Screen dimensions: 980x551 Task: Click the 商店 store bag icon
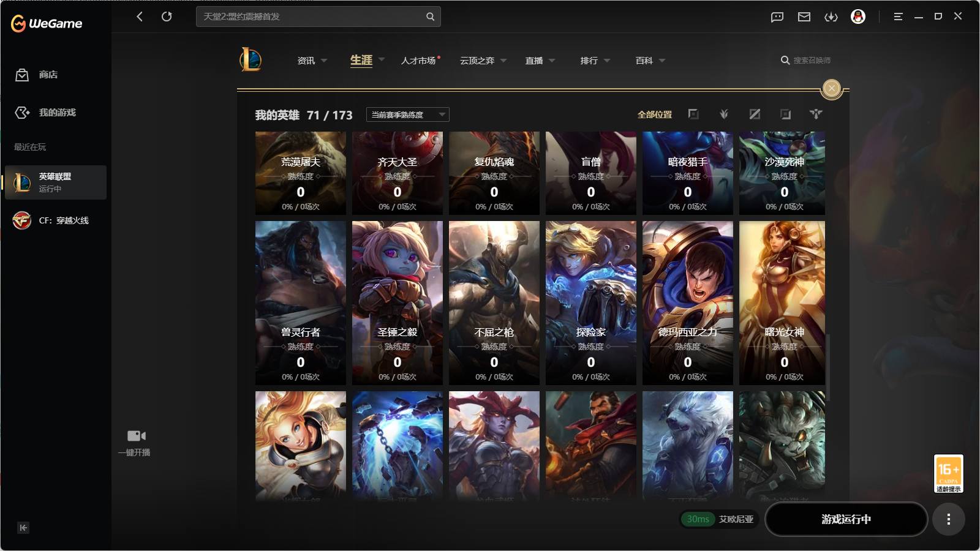22,75
